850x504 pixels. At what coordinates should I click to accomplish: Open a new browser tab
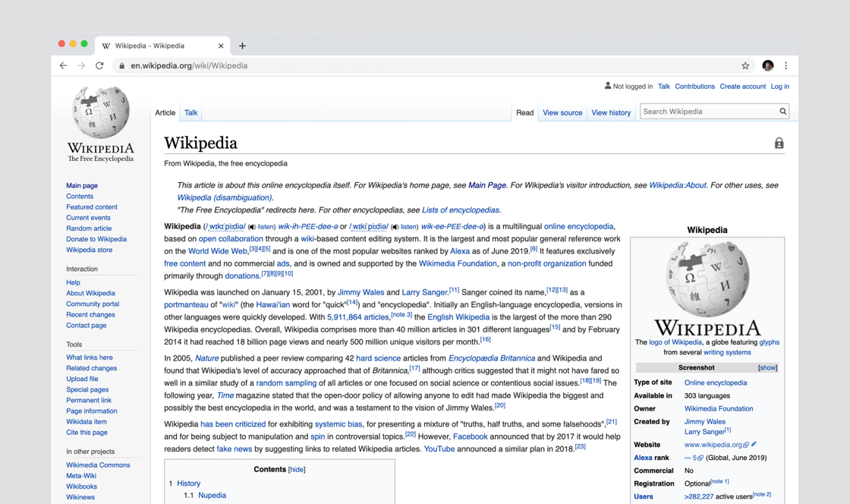coord(242,46)
